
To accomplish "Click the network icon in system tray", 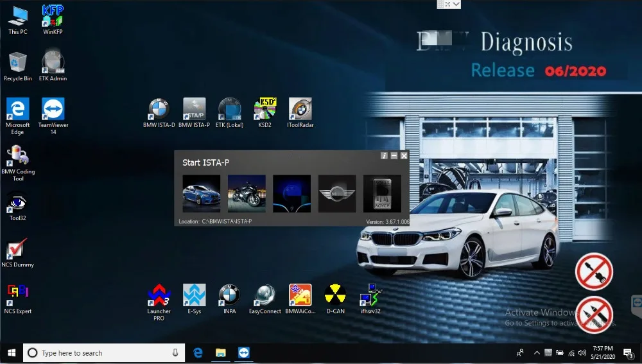I will pyautogui.click(x=571, y=353).
